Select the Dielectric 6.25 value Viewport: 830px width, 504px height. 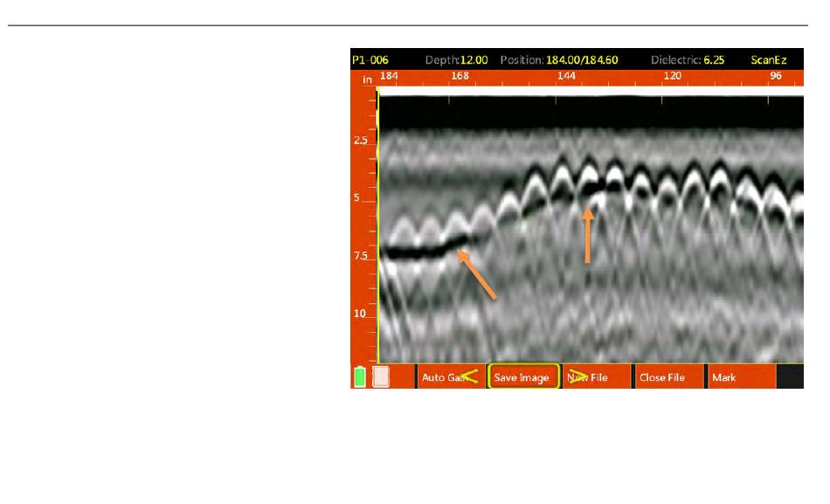point(720,61)
